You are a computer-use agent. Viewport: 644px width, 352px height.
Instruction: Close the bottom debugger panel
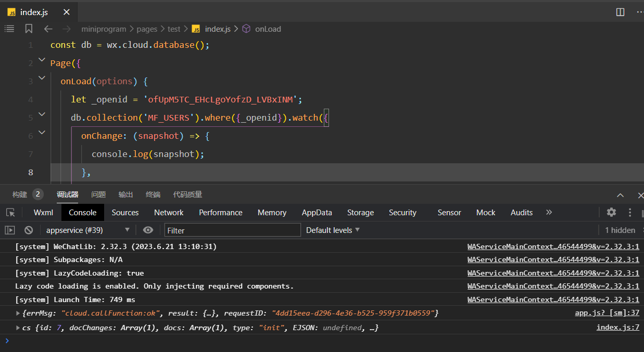640,195
